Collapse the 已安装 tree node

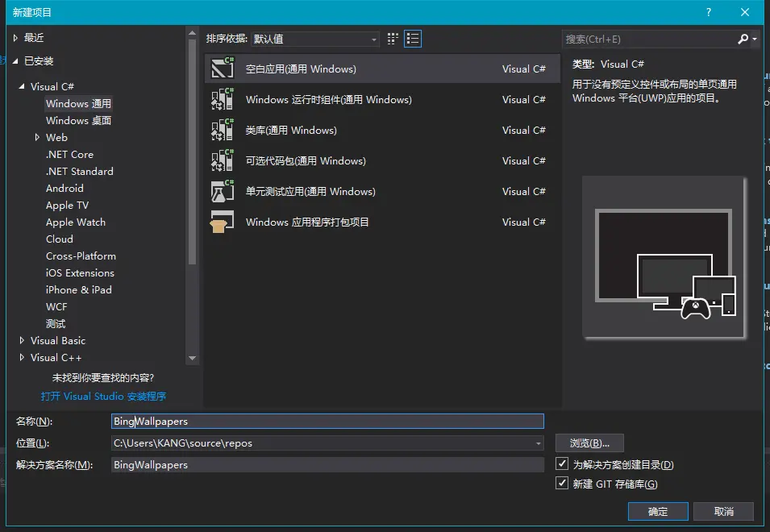pyautogui.click(x=15, y=60)
